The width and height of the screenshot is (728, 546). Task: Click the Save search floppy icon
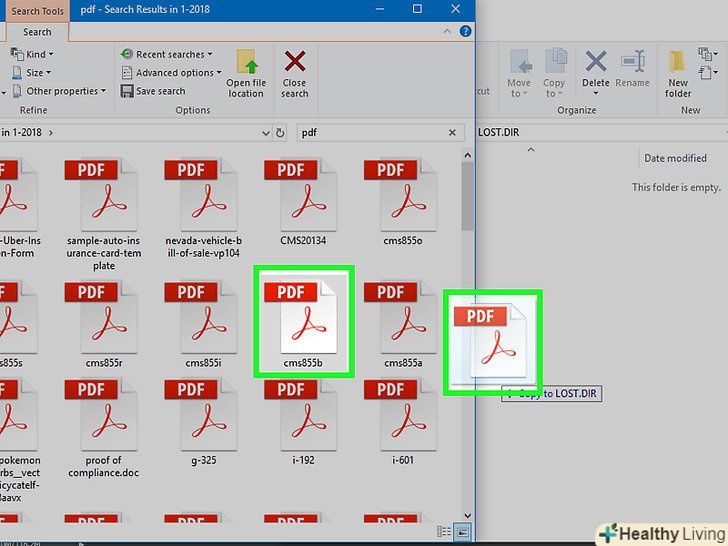(127, 91)
